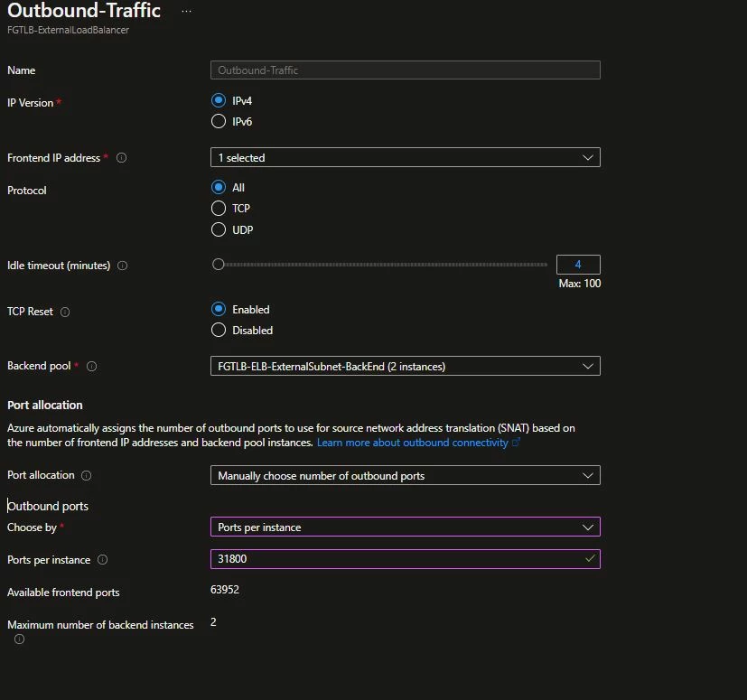Open the Port allocation method dropdown
This screenshot has height=700, width=747.
(x=406, y=476)
